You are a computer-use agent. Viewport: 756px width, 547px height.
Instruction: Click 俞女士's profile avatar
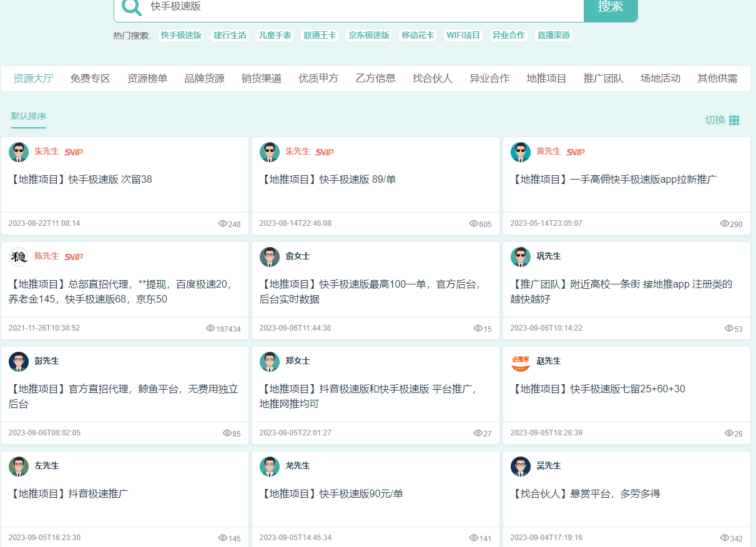pyautogui.click(x=270, y=257)
